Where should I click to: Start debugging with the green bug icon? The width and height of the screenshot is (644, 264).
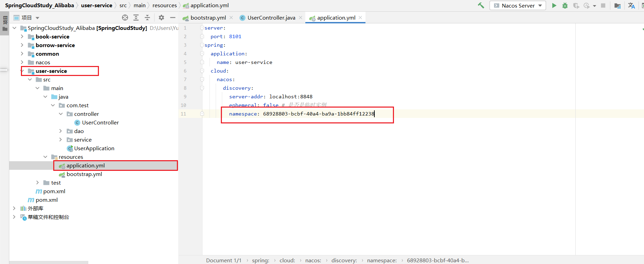click(x=565, y=5)
